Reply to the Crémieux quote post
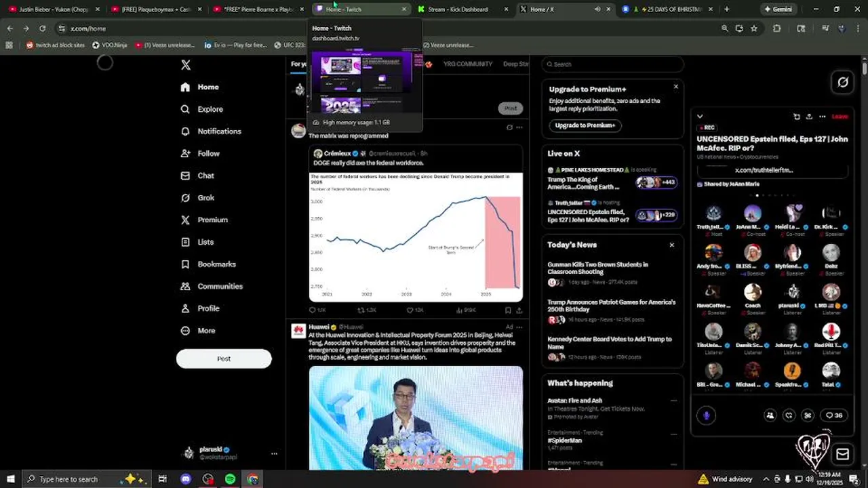Image resolution: width=868 pixels, height=488 pixels. [317, 310]
